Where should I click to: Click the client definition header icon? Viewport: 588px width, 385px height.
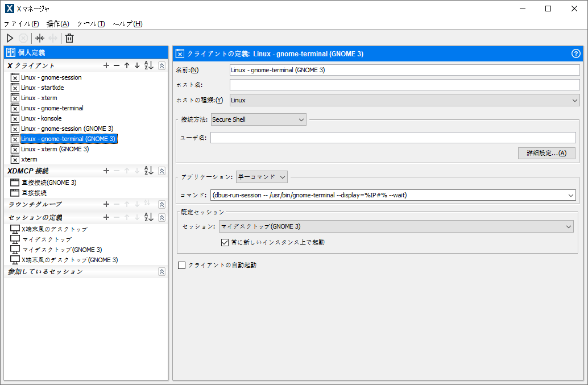point(180,53)
